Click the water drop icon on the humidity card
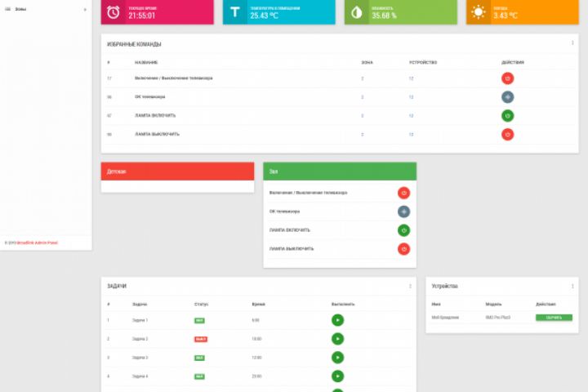The width and height of the screenshot is (588, 392). click(x=357, y=12)
